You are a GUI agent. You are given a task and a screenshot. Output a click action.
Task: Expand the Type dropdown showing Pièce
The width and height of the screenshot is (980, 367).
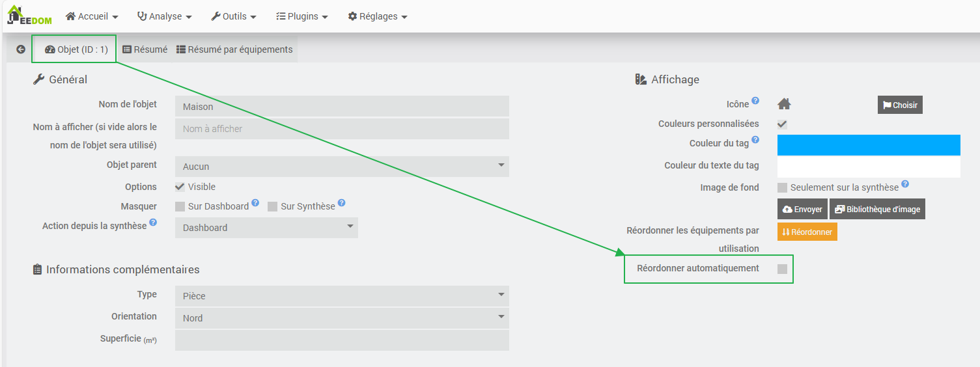pos(342,296)
